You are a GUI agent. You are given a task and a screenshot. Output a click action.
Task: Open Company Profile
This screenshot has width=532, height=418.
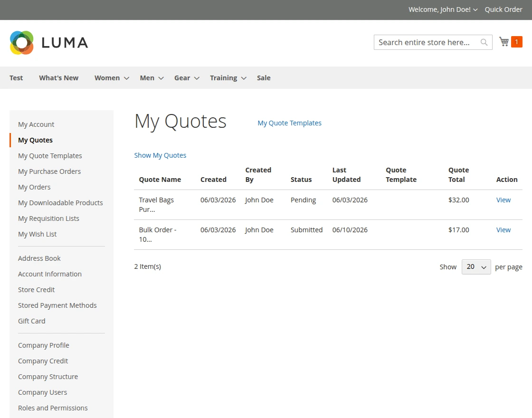(x=43, y=345)
